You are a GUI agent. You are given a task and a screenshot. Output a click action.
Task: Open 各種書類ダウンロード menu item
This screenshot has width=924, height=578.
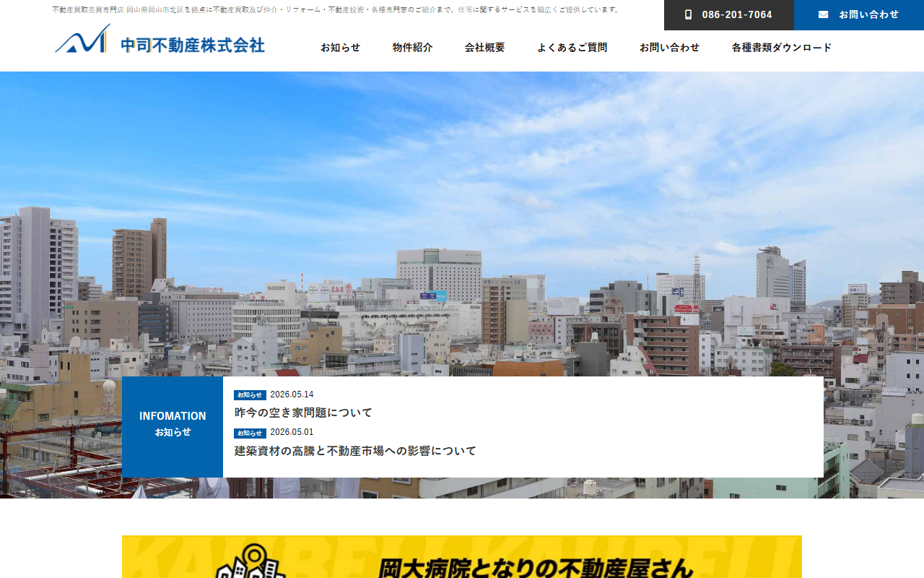coord(782,48)
